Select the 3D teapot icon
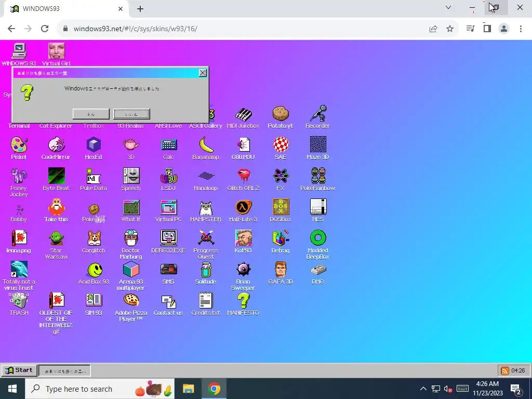 [131, 145]
